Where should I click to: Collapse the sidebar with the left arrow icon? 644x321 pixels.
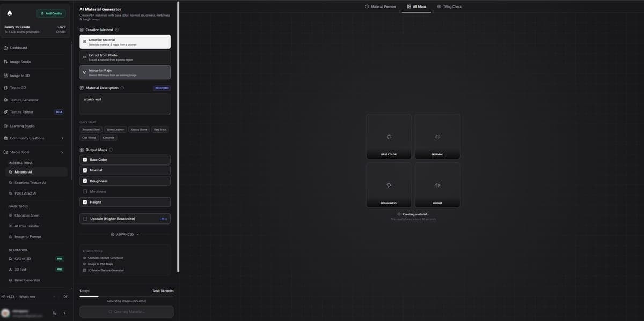64,313
